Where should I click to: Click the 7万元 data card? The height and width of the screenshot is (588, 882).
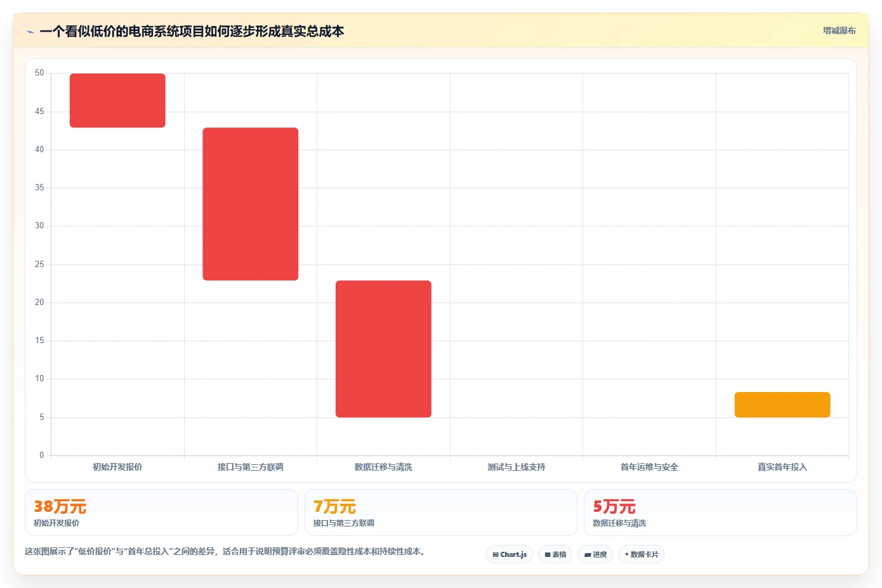[441, 513]
